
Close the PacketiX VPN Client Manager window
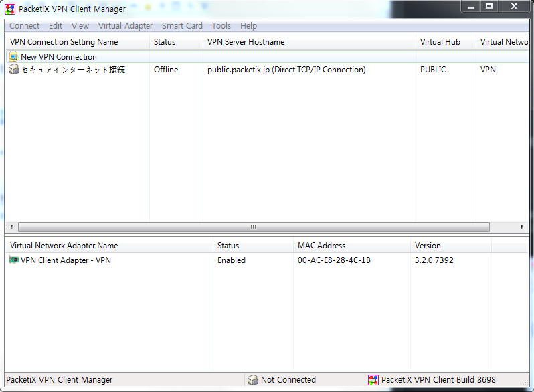click(x=514, y=7)
